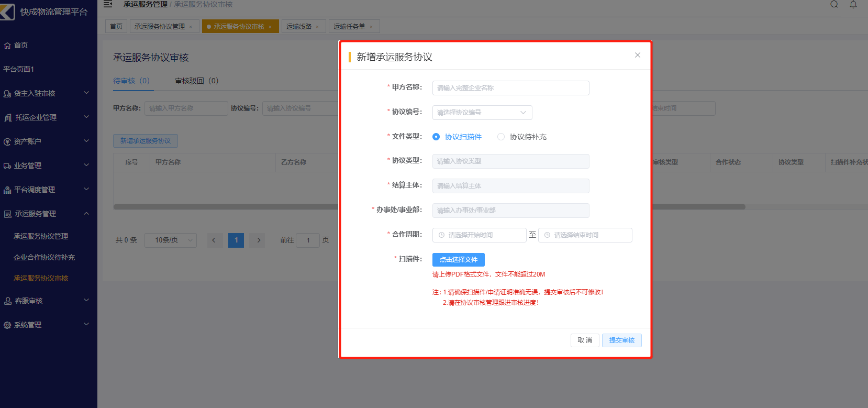
Task: Select the 审核驳回 (0) tab
Action: tap(196, 81)
